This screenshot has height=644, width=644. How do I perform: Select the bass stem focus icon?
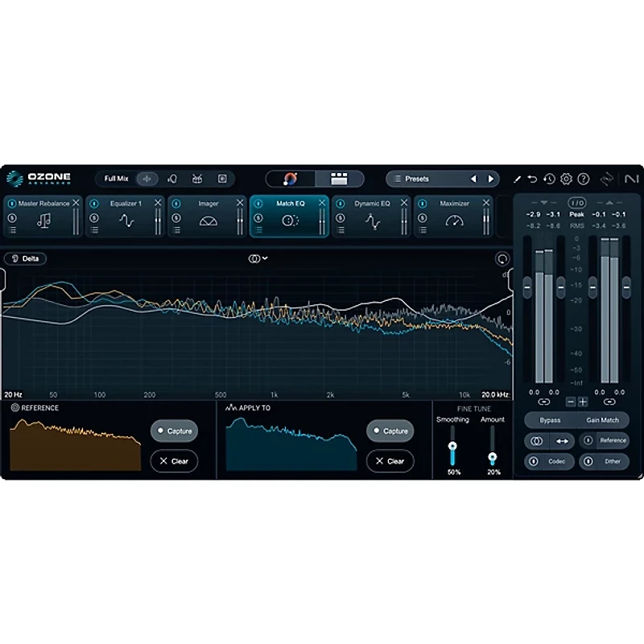[222, 179]
